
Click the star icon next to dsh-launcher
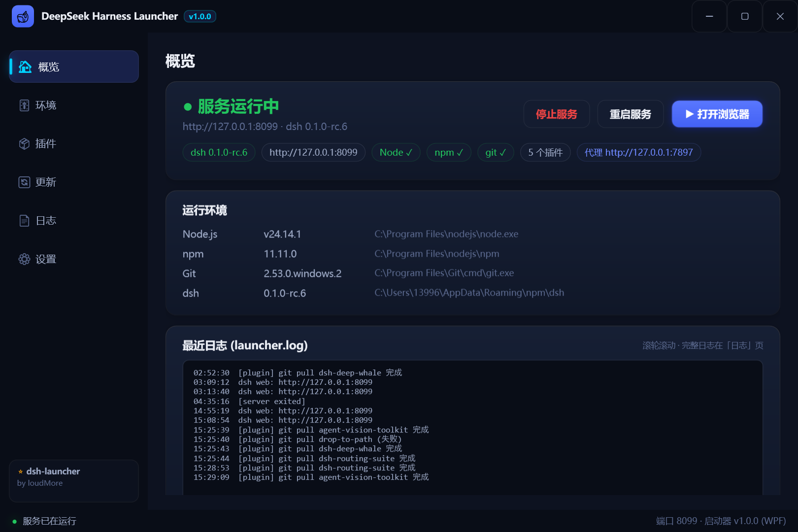pyautogui.click(x=21, y=471)
